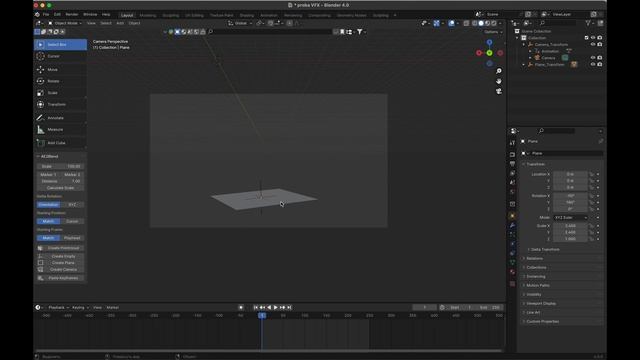Viewport: 640px width, 360px height.
Task: Select the Transform tool
Action: [x=60, y=104]
